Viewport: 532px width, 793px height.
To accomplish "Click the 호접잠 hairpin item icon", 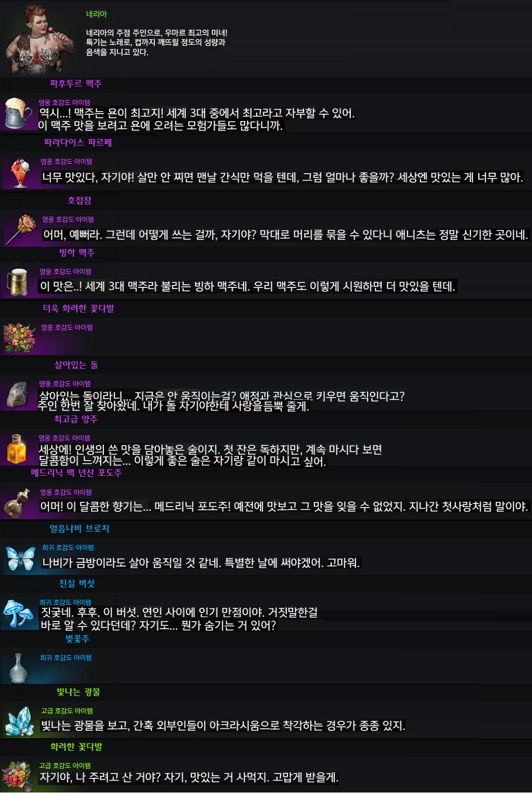I will (x=21, y=229).
